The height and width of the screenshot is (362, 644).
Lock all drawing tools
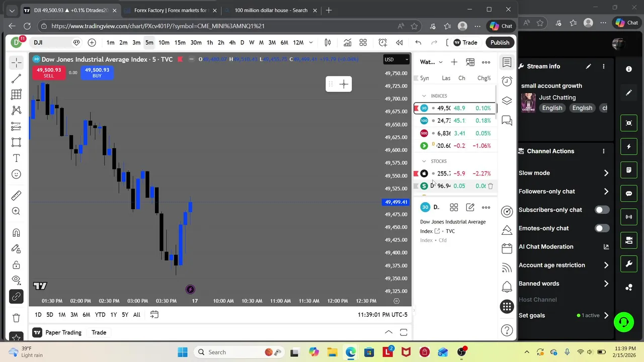pyautogui.click(x=16, y=265)
